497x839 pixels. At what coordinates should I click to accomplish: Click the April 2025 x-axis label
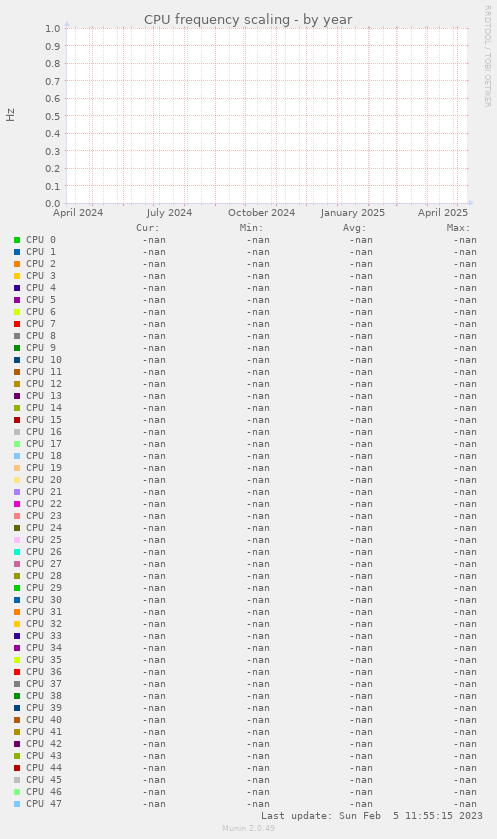point(443,212)
